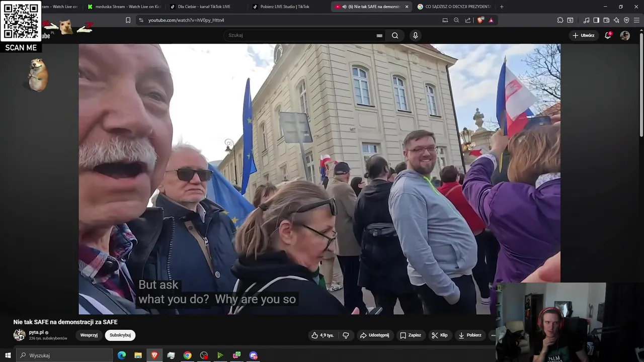Click the share page icon in address bar
644x362 pixels.
468,20
